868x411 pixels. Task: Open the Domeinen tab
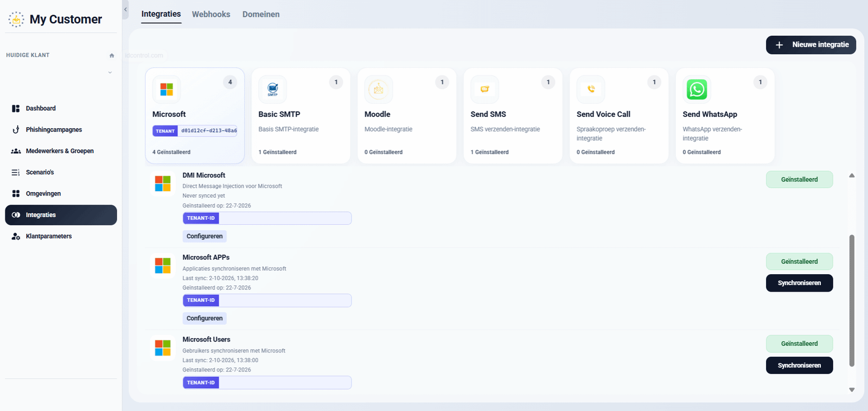(261, 14)
